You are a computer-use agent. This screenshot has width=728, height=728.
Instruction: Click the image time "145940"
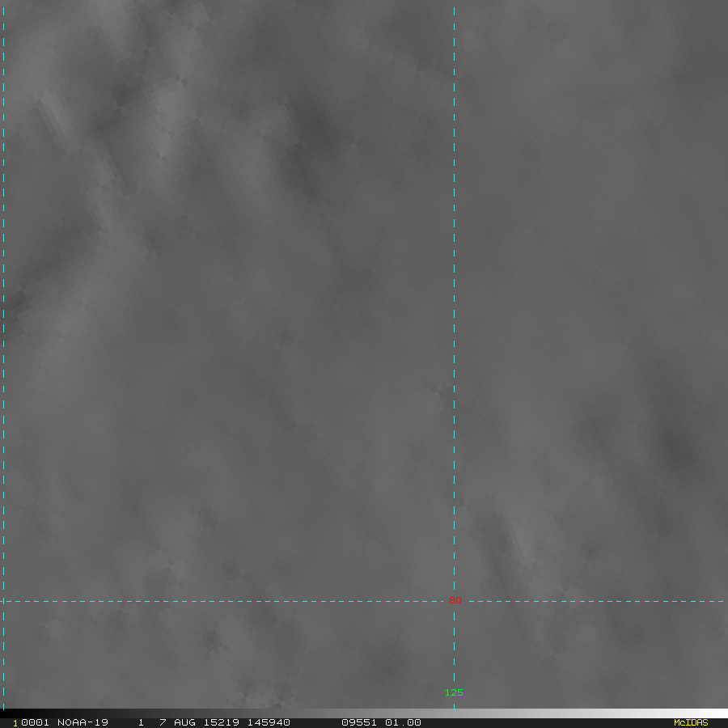pyautogui.click(x=269, y=722)
